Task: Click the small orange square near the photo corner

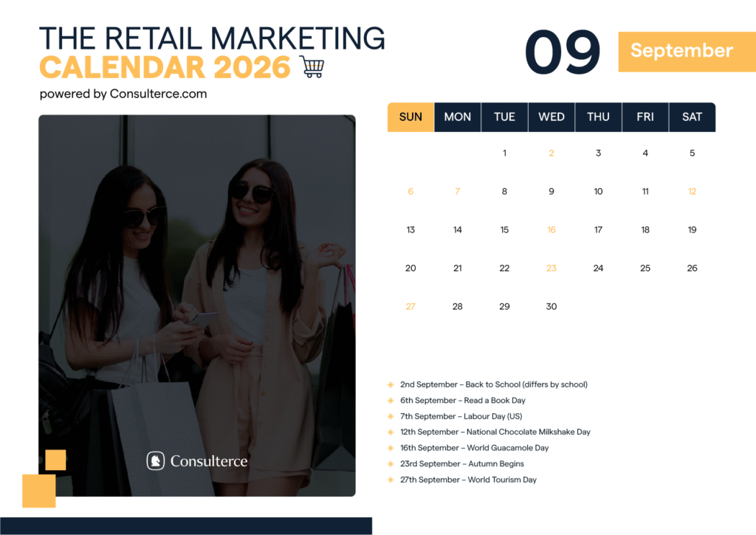Action: (x=55, y=459)
